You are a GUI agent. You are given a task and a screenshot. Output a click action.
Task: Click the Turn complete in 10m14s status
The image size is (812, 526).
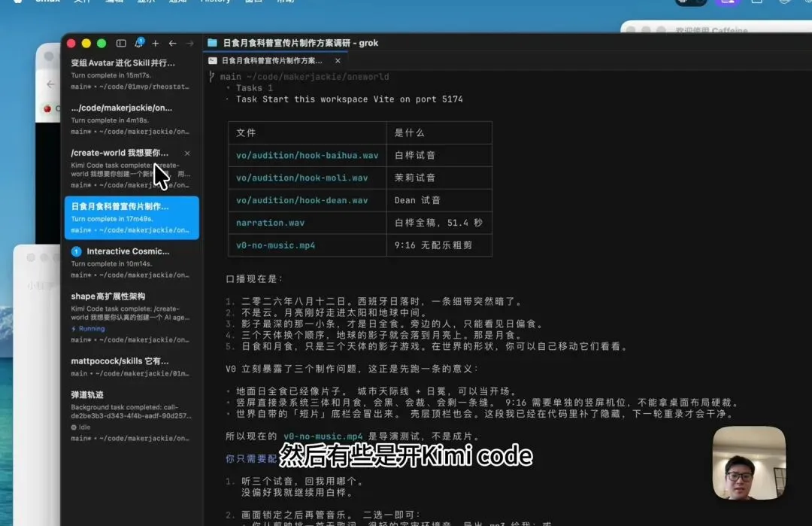[x=111, y=264]
